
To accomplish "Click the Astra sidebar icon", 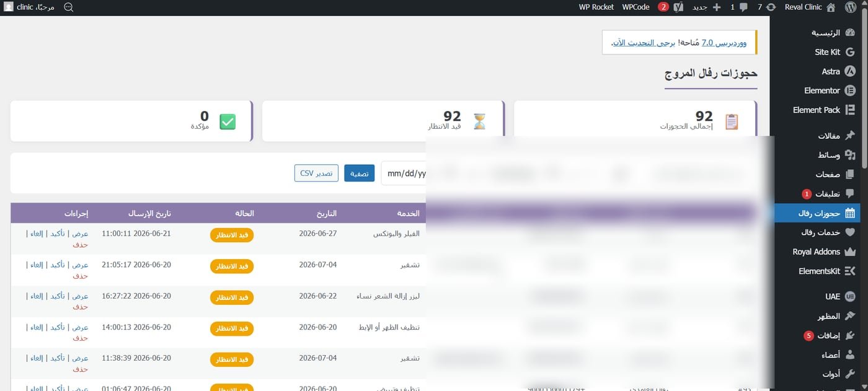I will (x=850, y=71).
